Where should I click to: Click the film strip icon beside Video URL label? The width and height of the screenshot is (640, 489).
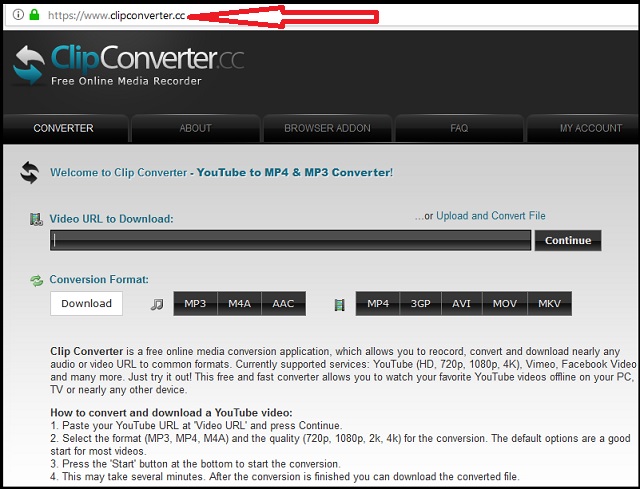[36, 219]
